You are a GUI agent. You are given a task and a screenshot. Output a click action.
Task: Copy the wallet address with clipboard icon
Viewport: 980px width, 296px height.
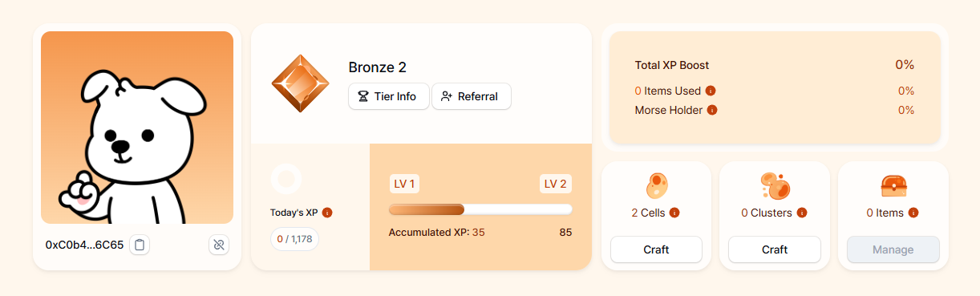[140, 245]
